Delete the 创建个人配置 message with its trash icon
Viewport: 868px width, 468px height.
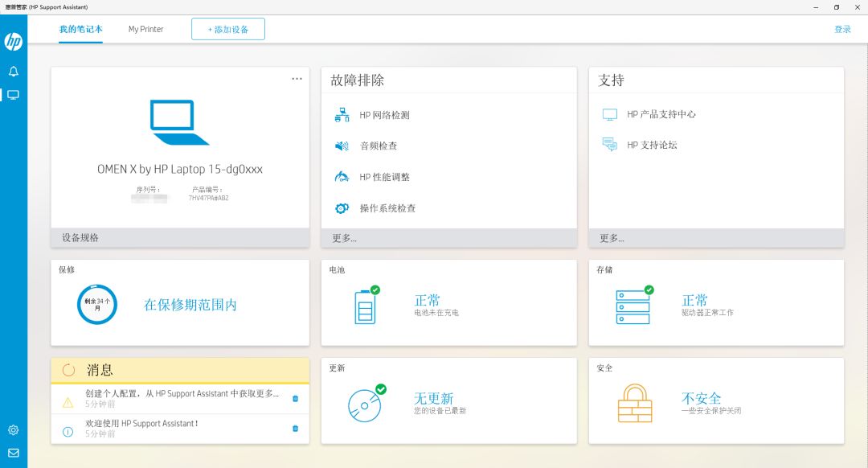point(295,399)
